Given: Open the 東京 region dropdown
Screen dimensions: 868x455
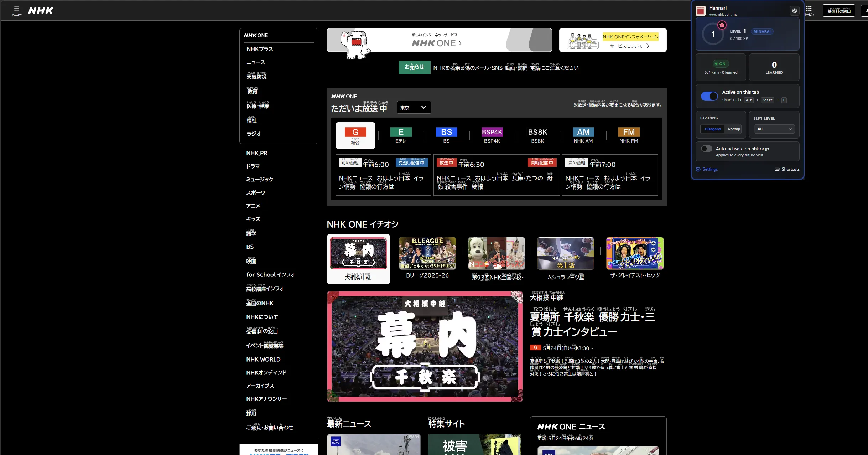Looking at the screenshot, I should (x=414, y=107).
